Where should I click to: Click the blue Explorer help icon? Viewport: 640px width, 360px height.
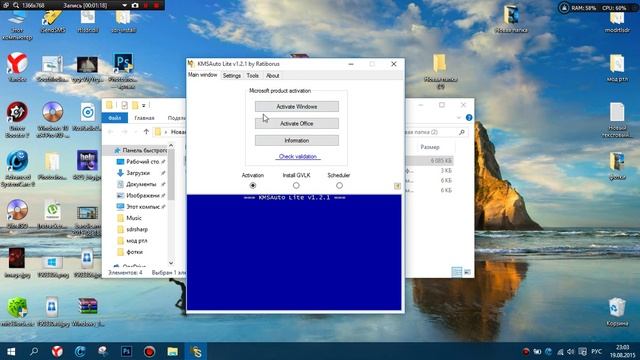[x=469, y=118]
